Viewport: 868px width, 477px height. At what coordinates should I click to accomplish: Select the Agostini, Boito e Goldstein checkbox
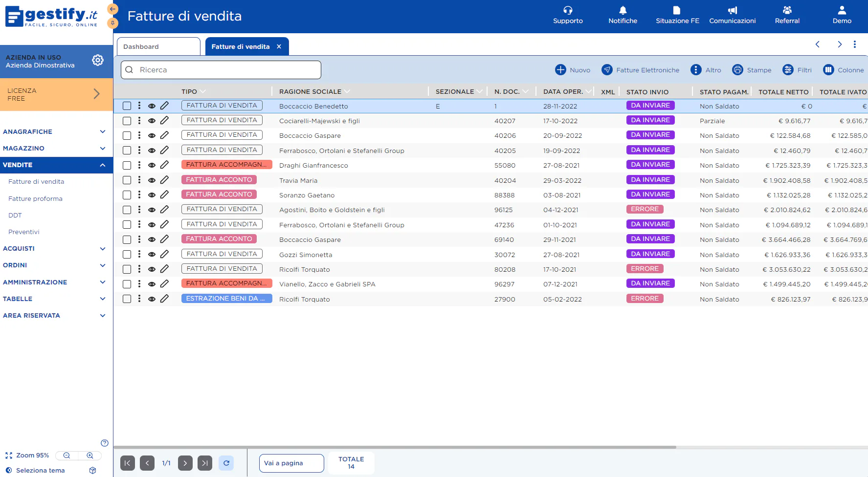coord(127,210)
